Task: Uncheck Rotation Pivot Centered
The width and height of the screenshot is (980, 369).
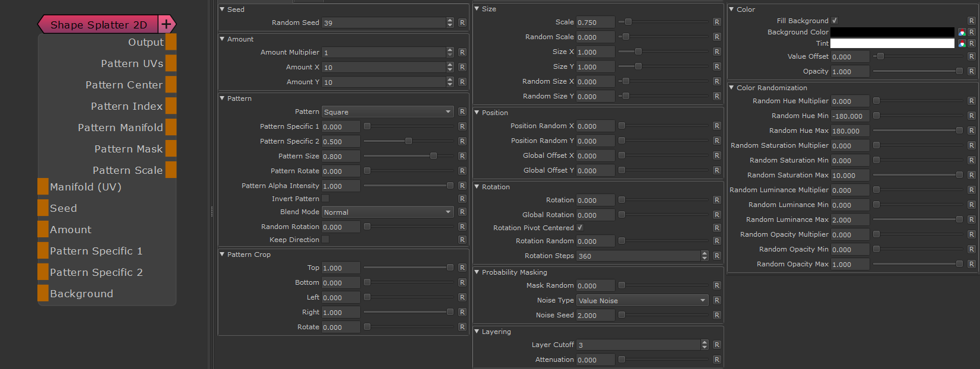Action: (x=580, y=228)
